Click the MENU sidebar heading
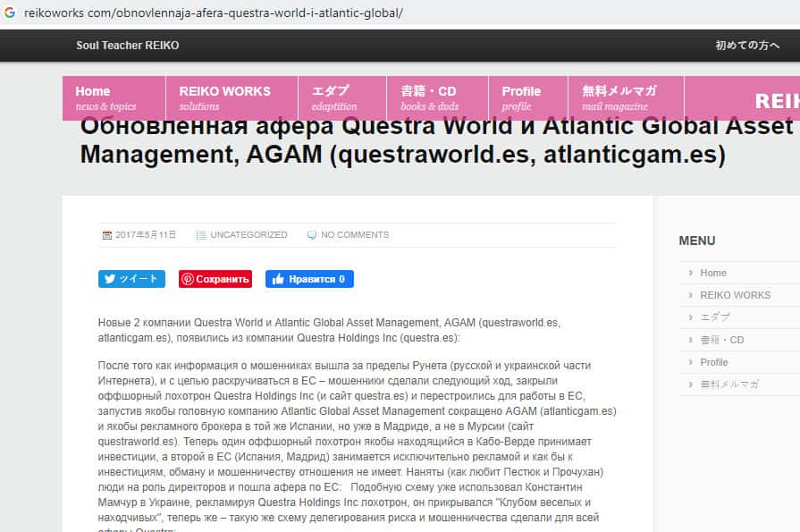 click(x=697, y=241)
